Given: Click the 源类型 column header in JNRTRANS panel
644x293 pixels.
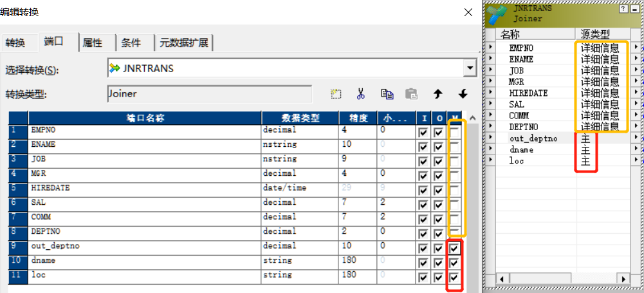Looking at the screenshot, I should [x=603, y=33].
